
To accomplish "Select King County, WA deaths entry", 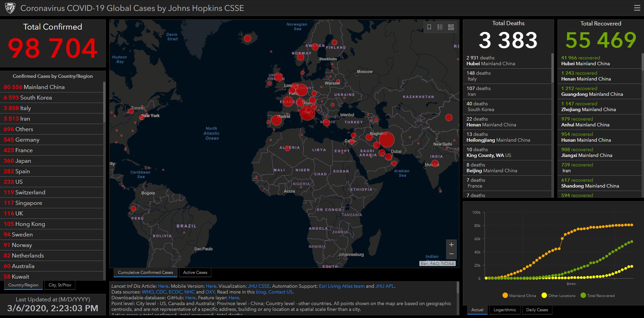I will click(x=507, y=153).
